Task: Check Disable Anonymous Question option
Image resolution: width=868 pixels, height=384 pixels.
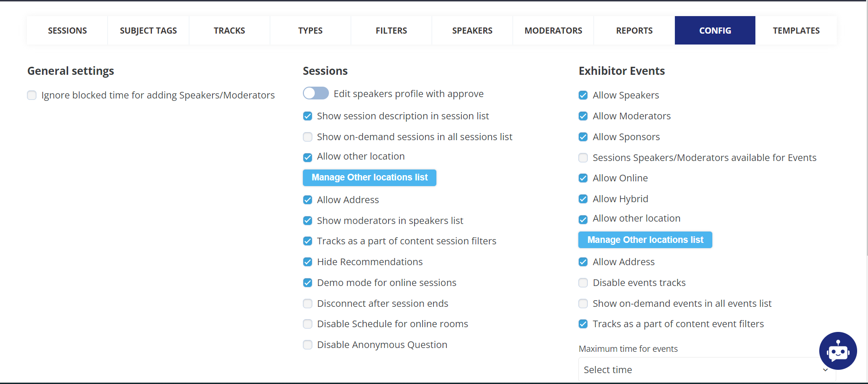Action: pyautogui.click(x=308, y=345)
